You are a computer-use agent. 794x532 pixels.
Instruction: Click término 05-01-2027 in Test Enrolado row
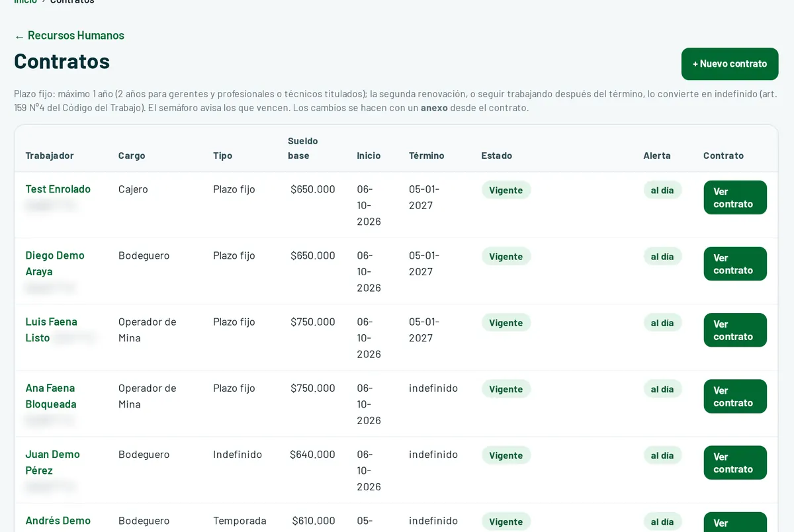(x=424, y=197)
